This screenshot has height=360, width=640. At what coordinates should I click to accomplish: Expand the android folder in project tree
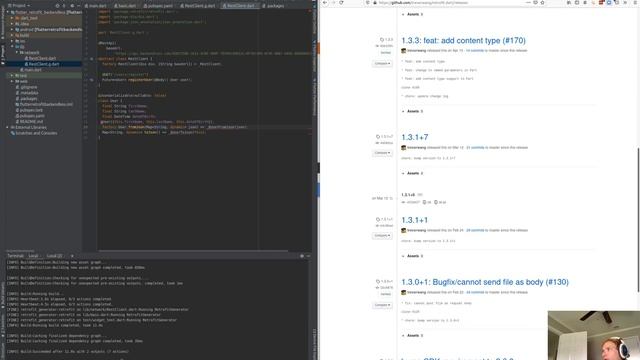12,29
